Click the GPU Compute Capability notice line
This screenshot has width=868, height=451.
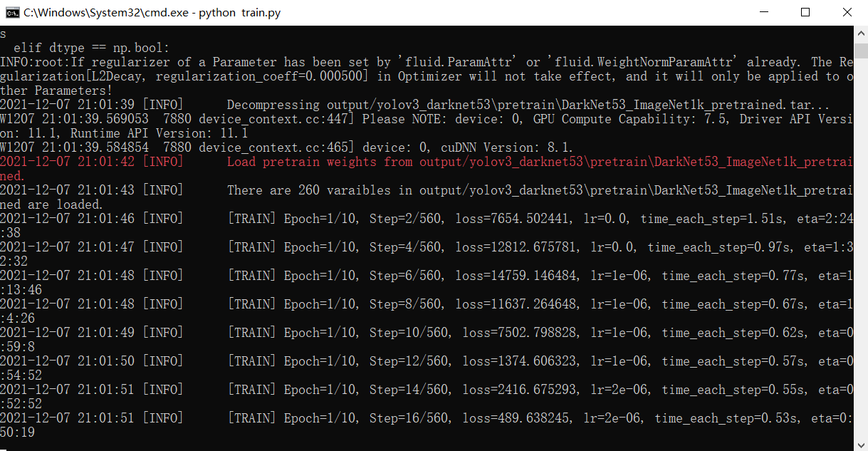[x=427, y=119]
